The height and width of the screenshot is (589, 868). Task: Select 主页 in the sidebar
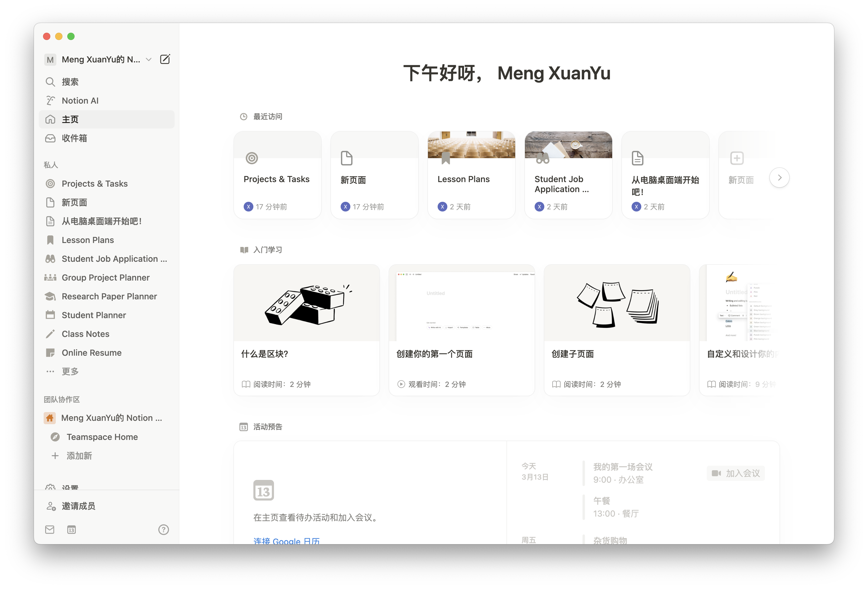tap(70, 119)
